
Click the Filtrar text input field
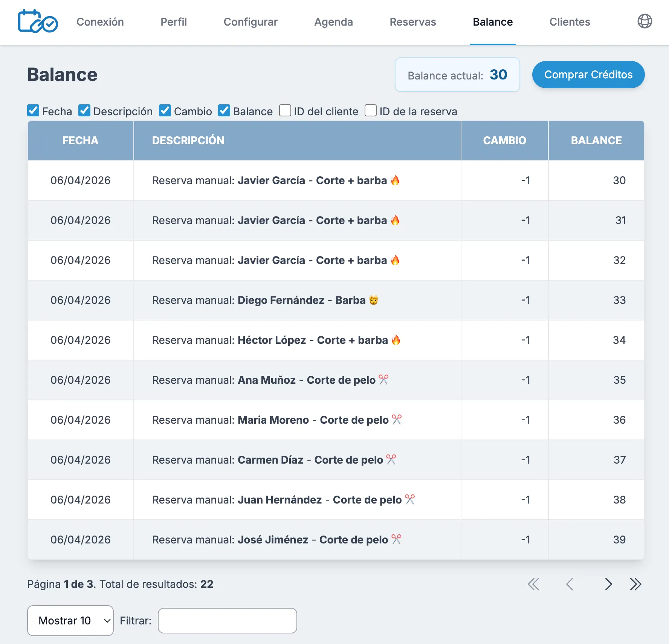pyautogui.click(x=227, y=620)
